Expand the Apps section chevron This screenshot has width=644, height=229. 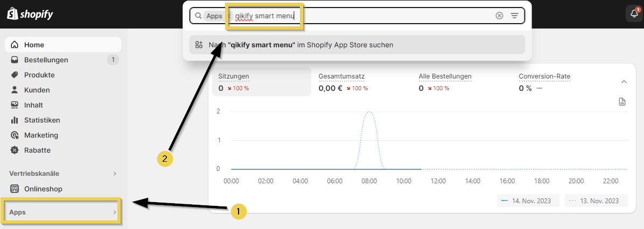(114, 212)
